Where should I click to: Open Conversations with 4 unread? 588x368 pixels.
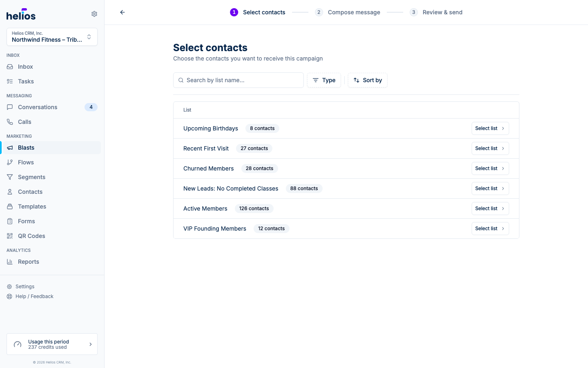[x=52, y=107]
